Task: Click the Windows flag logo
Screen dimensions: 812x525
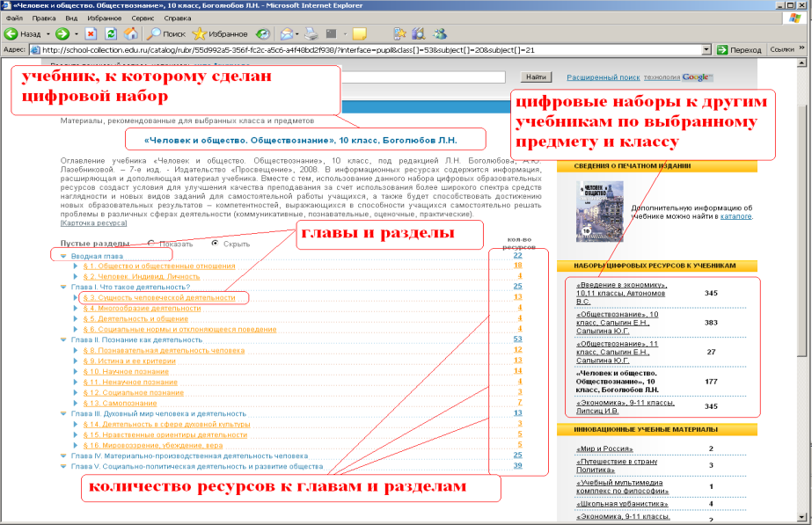Action: pyautogui.click(x=795, y=18)
